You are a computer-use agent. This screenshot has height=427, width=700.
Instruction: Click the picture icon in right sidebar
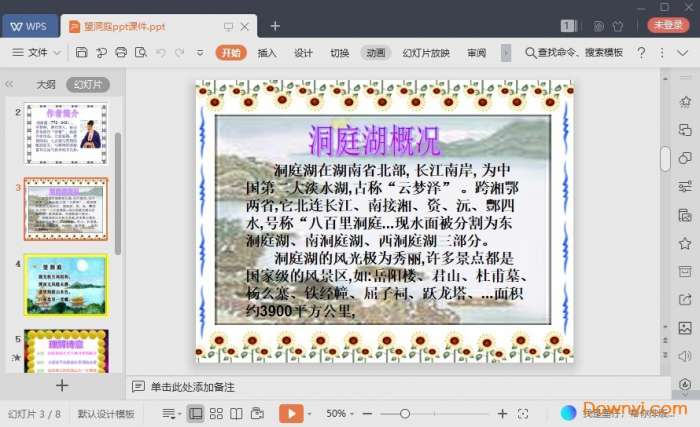[x=685, y=328]
